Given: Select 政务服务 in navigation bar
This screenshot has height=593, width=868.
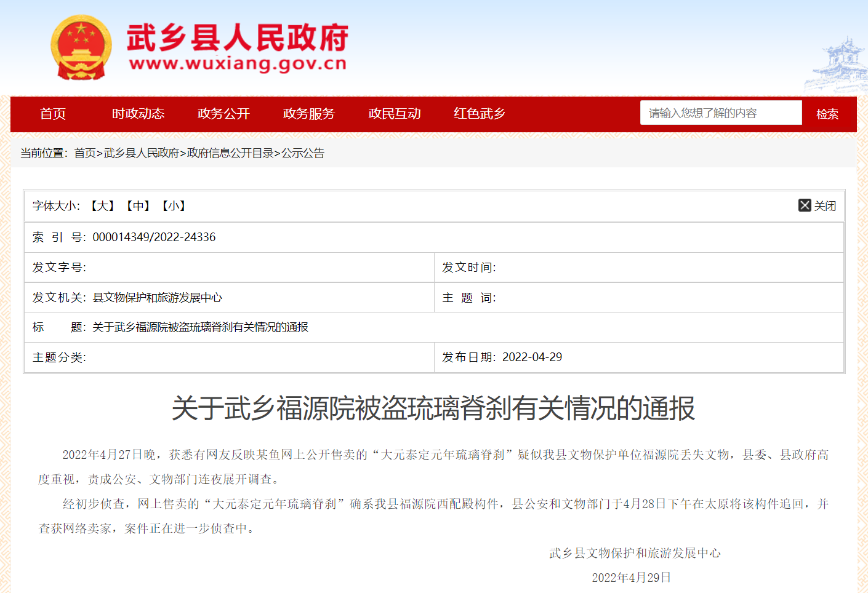Looking at the screenshot, I should coord(309,114).
